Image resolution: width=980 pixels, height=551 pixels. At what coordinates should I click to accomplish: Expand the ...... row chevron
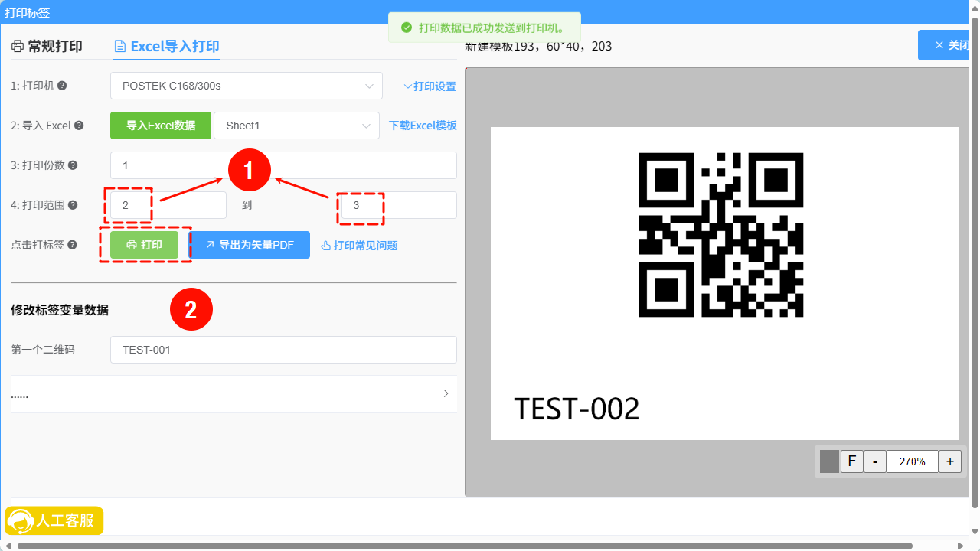tap(446, 393)
